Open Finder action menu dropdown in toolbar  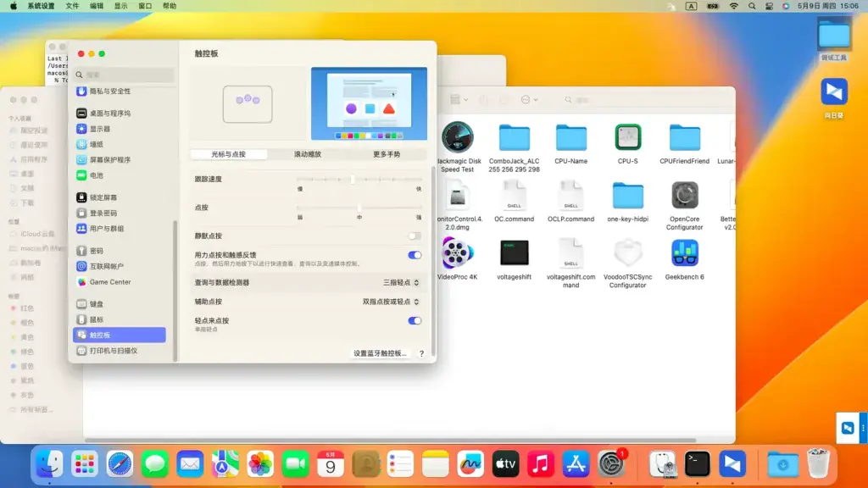[529, 100]
